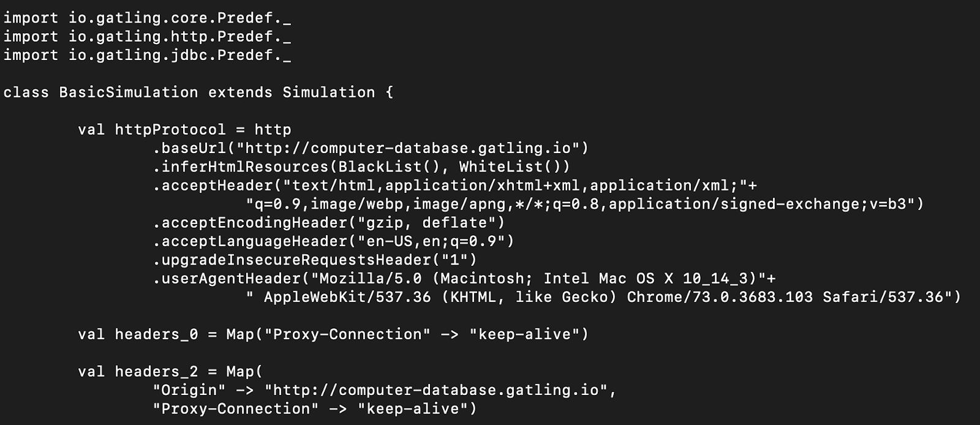Click the acceptLanguageHeader en-US value
This screenshot has width=980, height=425.
click(431, 241)
